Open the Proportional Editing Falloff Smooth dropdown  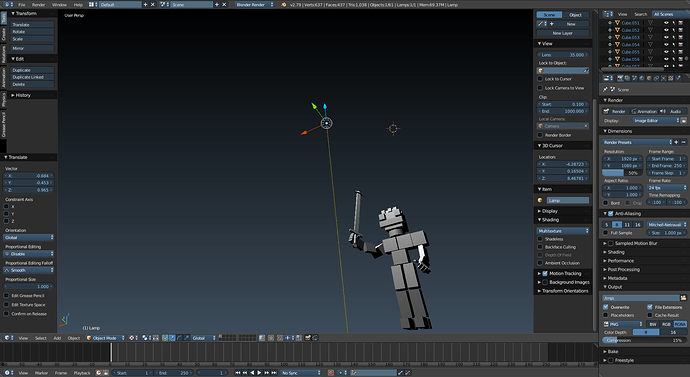tap(29, 270)
